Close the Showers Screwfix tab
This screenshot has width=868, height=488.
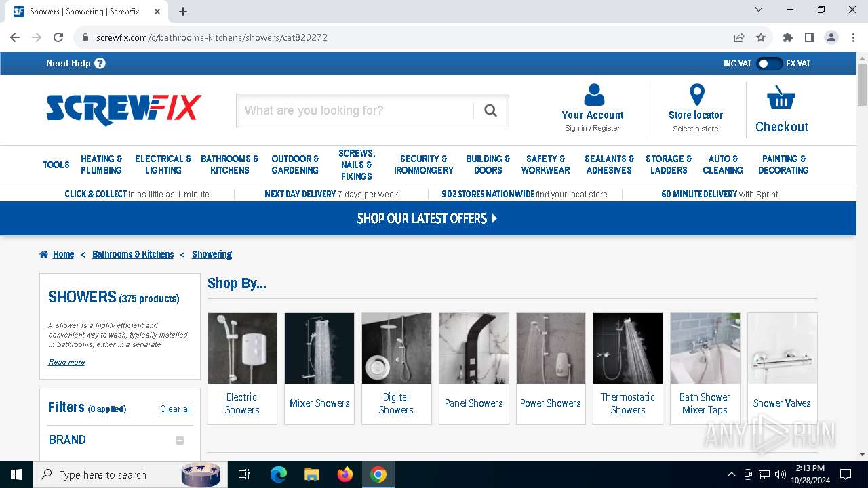click(157, 12)
